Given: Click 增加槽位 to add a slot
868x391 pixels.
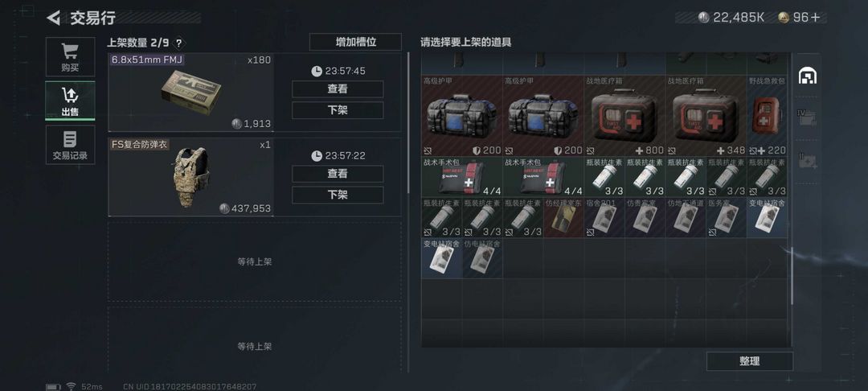Looking at the screenshot, I should [355, 42].
